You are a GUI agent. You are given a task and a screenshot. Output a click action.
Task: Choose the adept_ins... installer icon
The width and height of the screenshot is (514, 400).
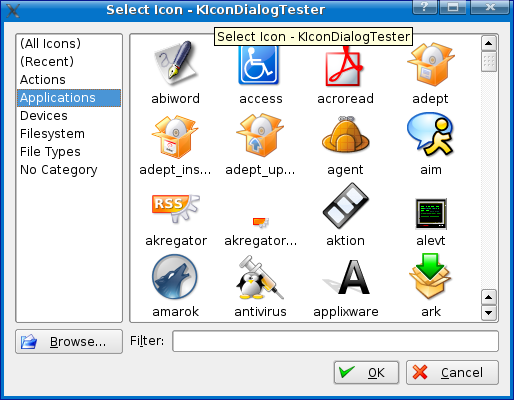(175, 136)
